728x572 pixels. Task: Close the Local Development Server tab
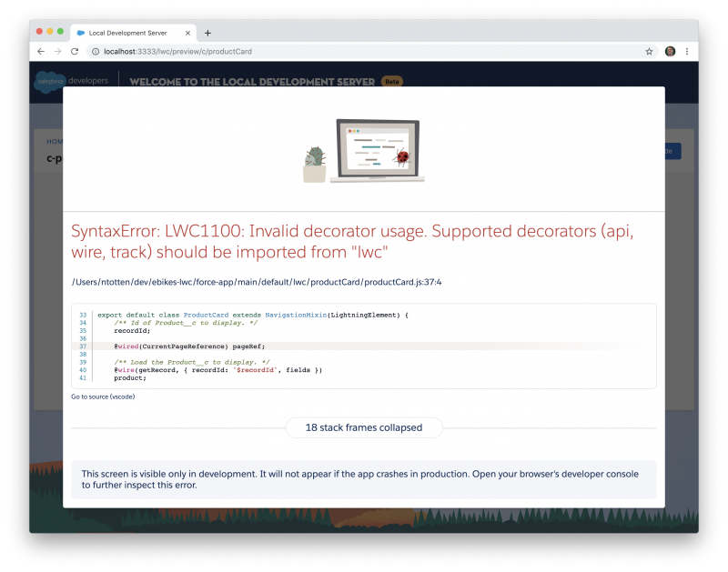point(187,33)
